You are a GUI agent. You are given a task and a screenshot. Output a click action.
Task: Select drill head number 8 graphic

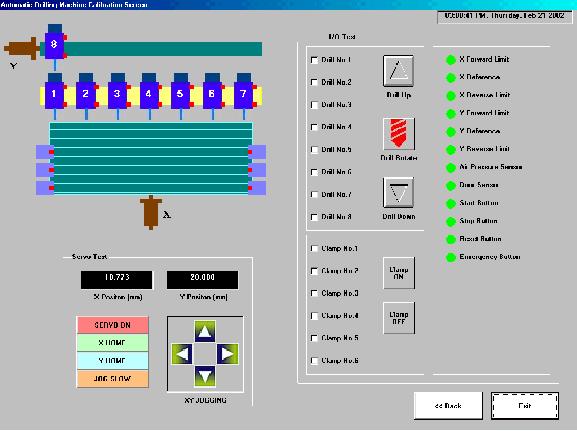[55, 44]
